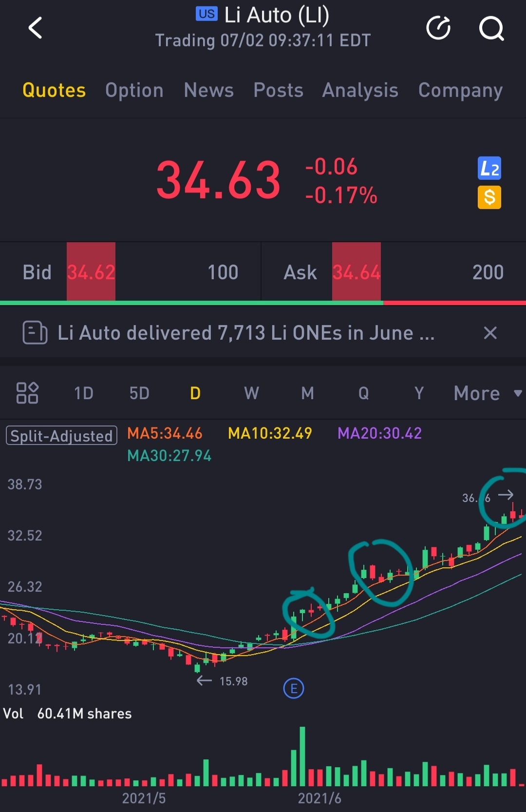Viewport: 526px width, 812px height.
Task: Tap the -0.06 change value
Action: point(331,167)
